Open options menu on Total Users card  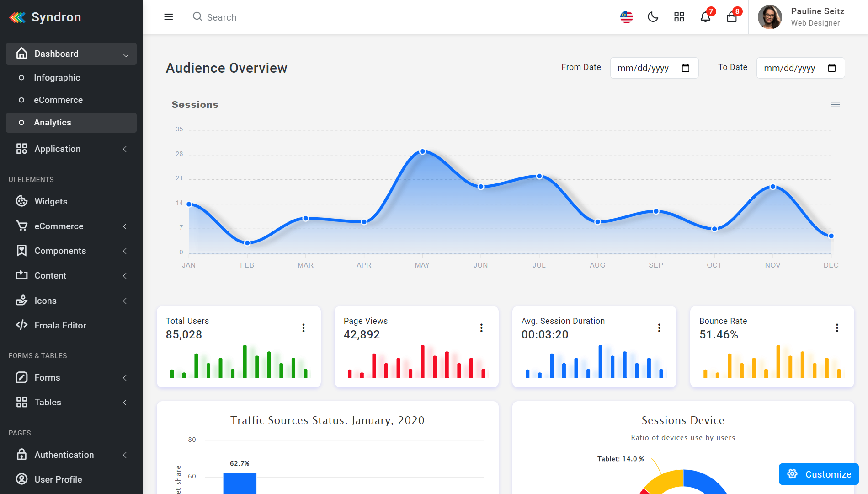(x=304, y=328)
